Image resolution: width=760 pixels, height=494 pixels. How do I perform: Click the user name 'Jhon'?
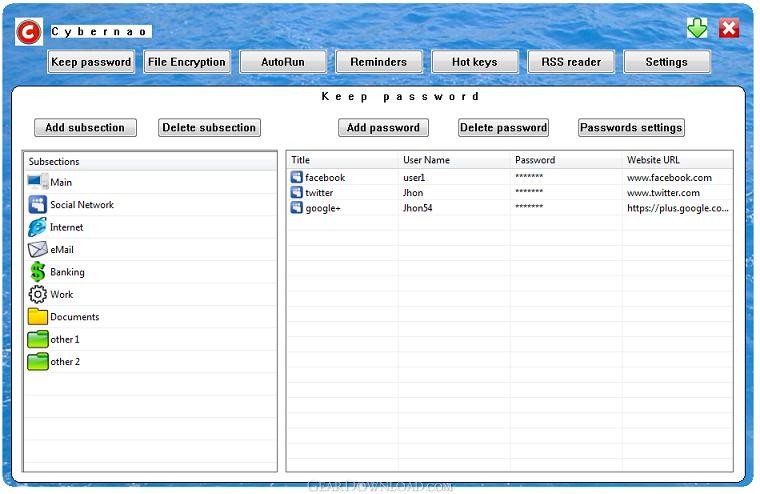[413, 192]
